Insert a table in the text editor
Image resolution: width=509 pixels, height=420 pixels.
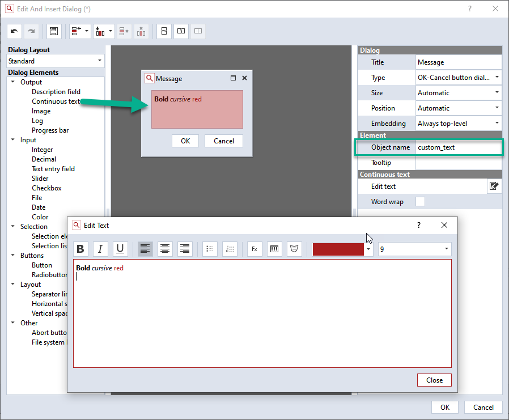274,249
